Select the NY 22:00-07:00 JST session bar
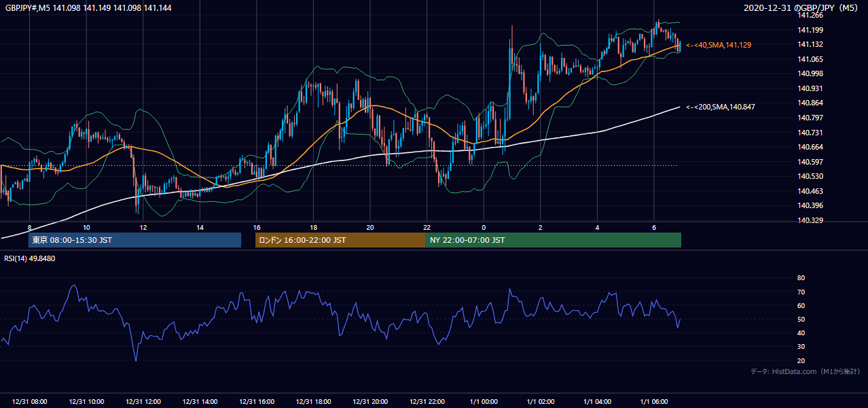Image resolution: width=868 pixels, height=408 pixels. [x=554, y=240]
